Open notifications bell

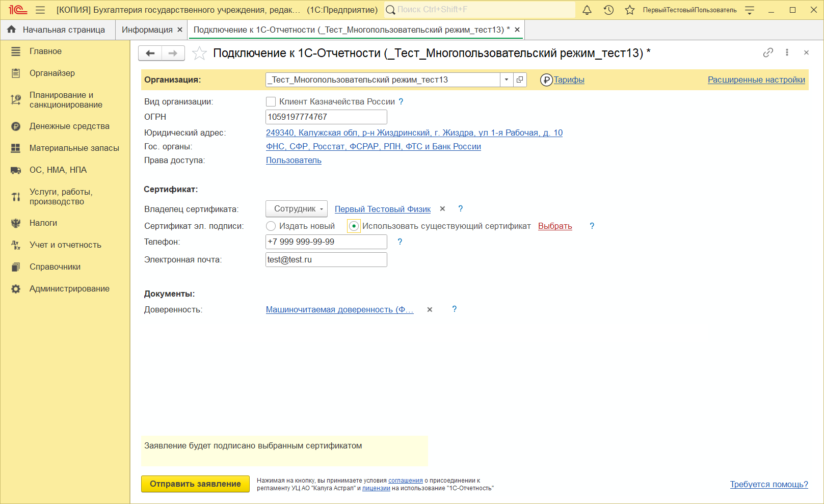coord(587,10)
